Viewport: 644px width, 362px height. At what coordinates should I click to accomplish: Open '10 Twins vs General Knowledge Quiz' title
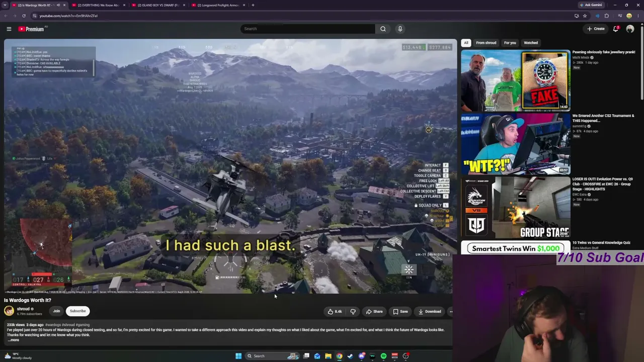pos(601,243)
